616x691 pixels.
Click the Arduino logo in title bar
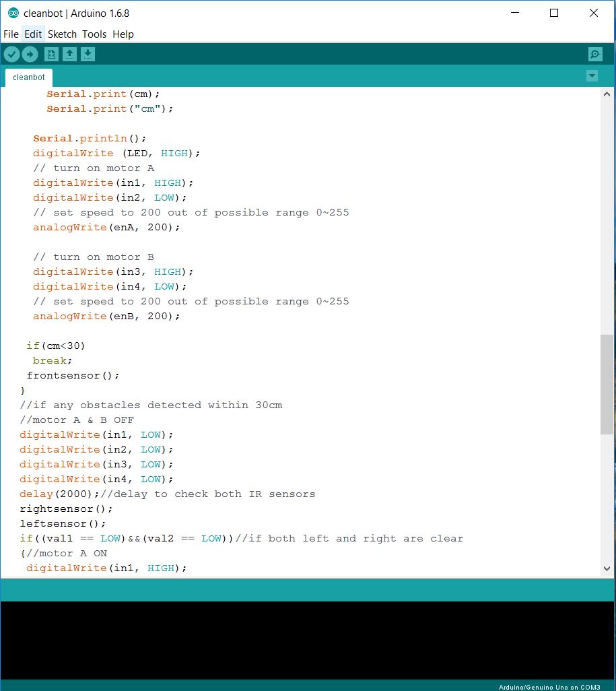click(x=13, y=13)
